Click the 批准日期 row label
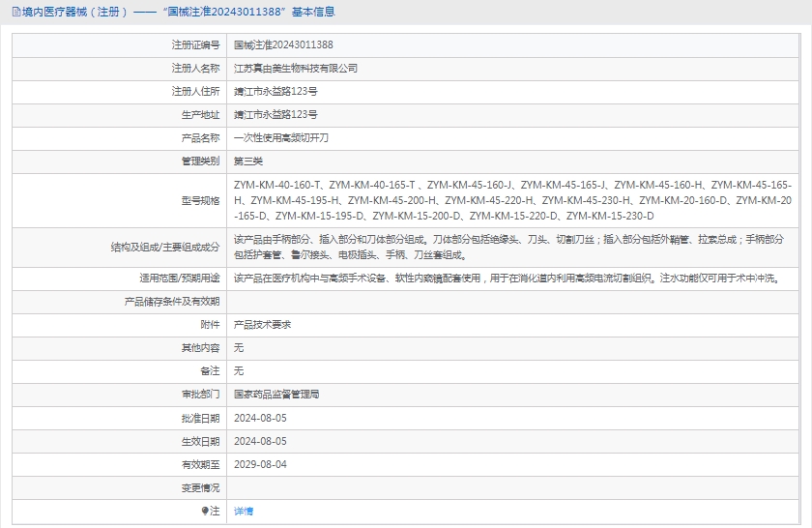 coord(200,418)
